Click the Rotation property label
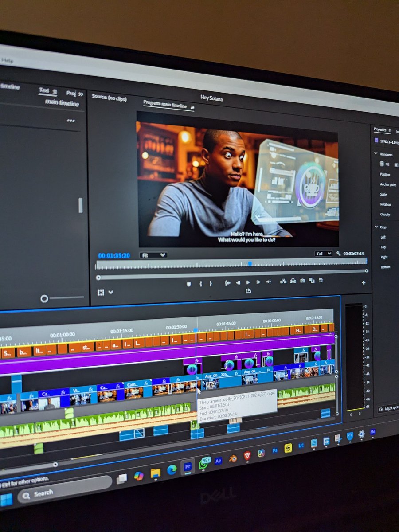The width and height of the screenshot is (399, 532). [385, 204]
